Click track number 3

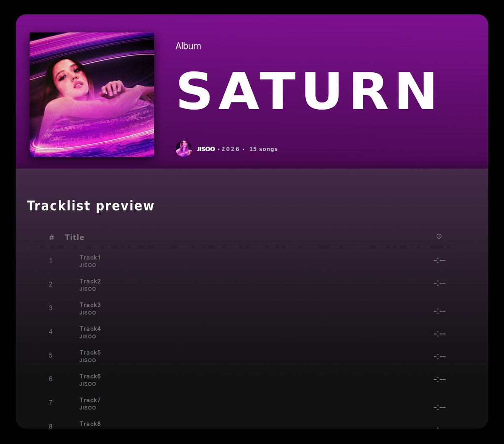(51, 308)
